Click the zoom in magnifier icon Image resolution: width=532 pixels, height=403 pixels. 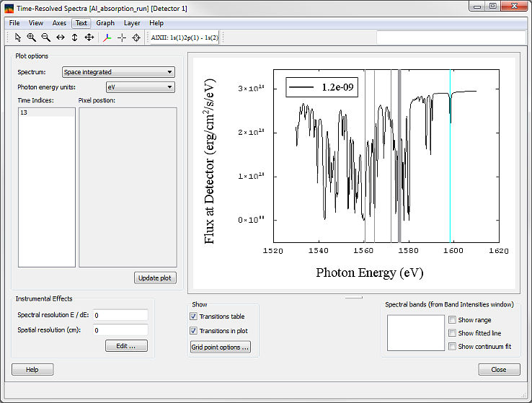click(x=32, y=37)
